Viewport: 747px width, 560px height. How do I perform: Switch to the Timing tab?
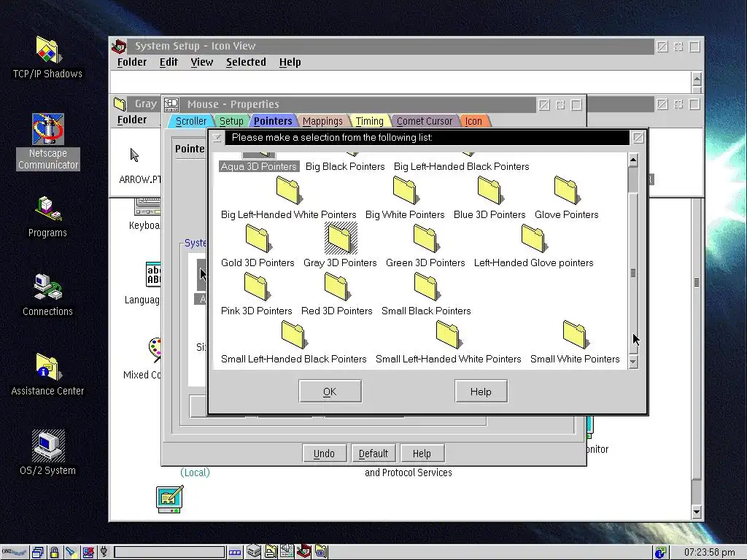(369, 121)
